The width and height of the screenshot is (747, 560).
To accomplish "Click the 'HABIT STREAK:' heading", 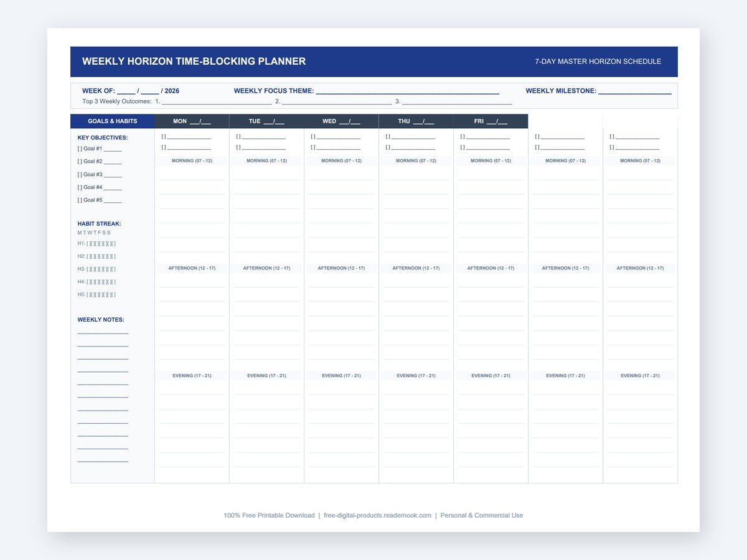I will click(x=99, y=223).
